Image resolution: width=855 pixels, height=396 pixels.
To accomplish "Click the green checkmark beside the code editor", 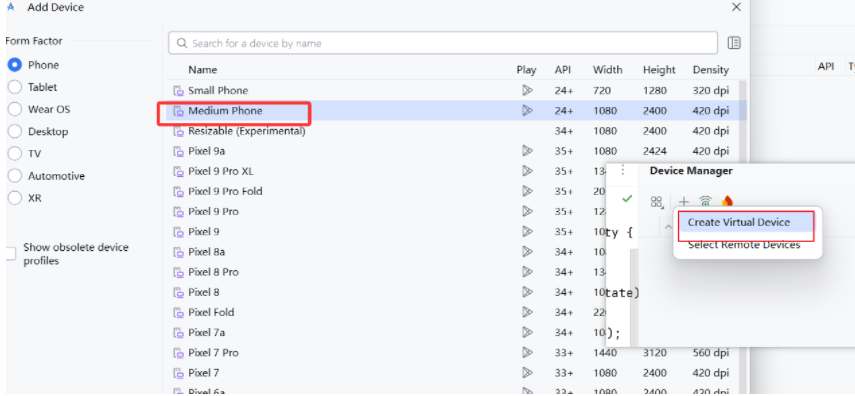I will coord(627,199).
